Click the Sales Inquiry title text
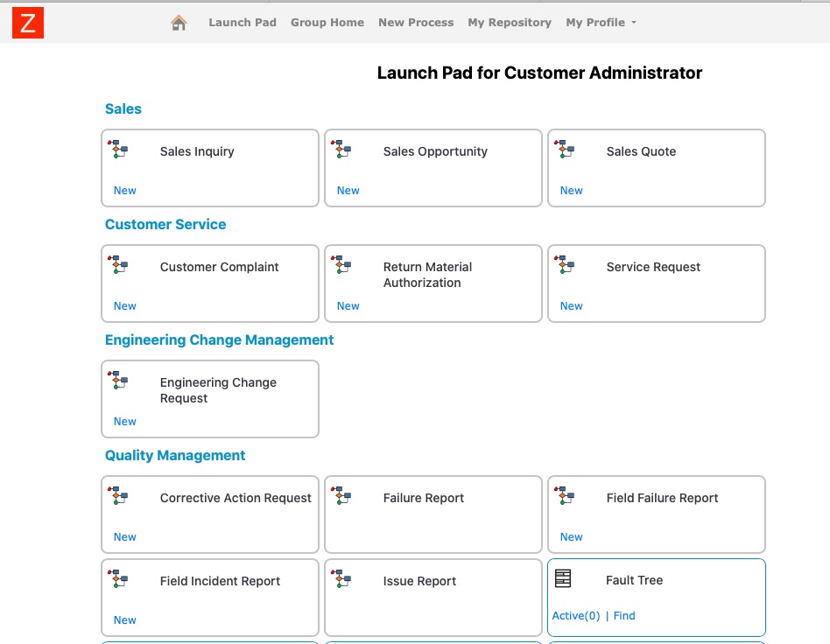Viewport: 830px width, 644px height. (197, 151)
